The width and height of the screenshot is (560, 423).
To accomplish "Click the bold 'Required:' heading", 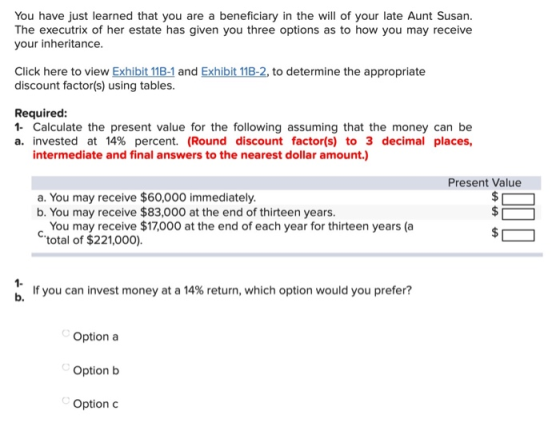I will pos(41,113).
